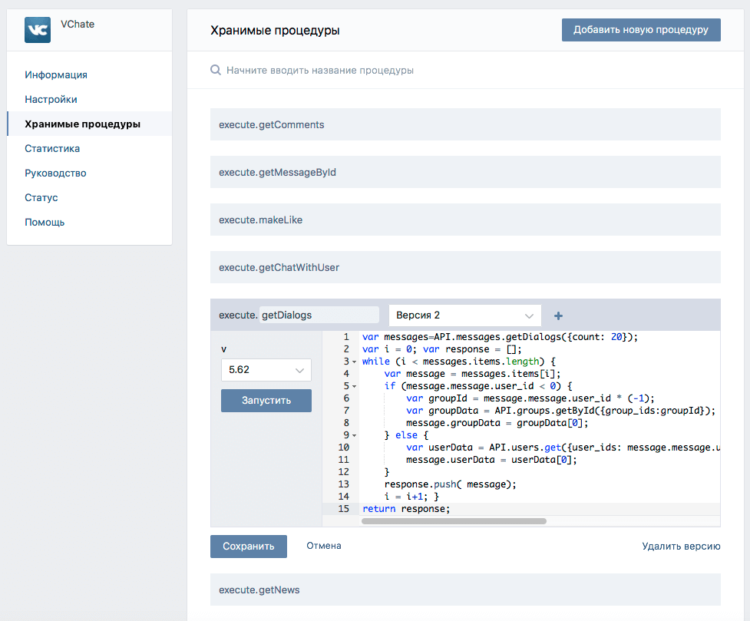The width and height of the screenshot is (750, 621).
Task: Collapse the else block fold on line 9
Action: click(354, 436)
